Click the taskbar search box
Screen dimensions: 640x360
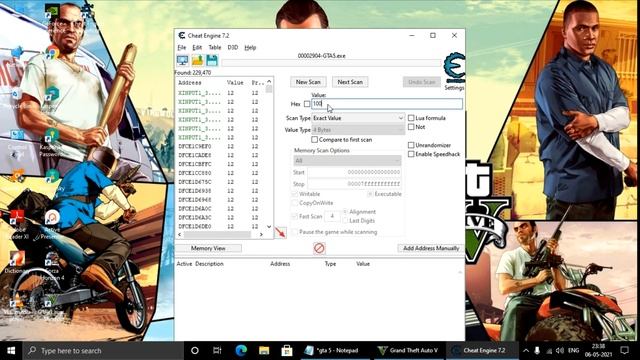(x=103, y=350)
